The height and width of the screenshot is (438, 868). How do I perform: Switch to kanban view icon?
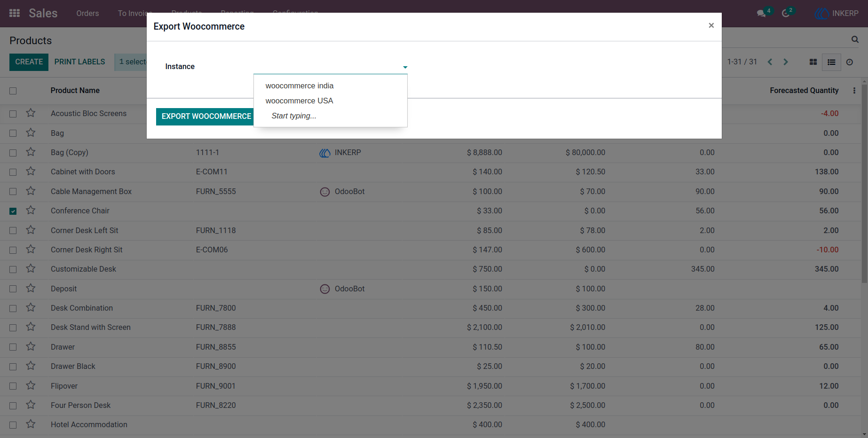[813, 62]
